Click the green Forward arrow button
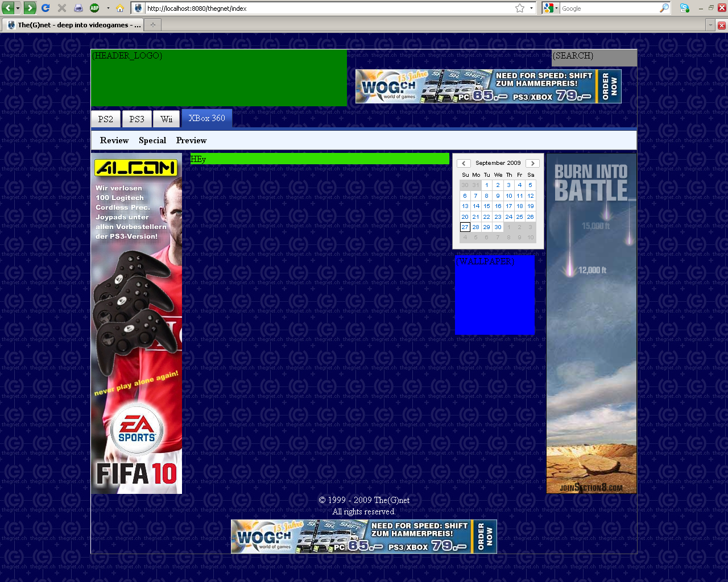Screen dimensions: 728x582 [x=30, y=8]
